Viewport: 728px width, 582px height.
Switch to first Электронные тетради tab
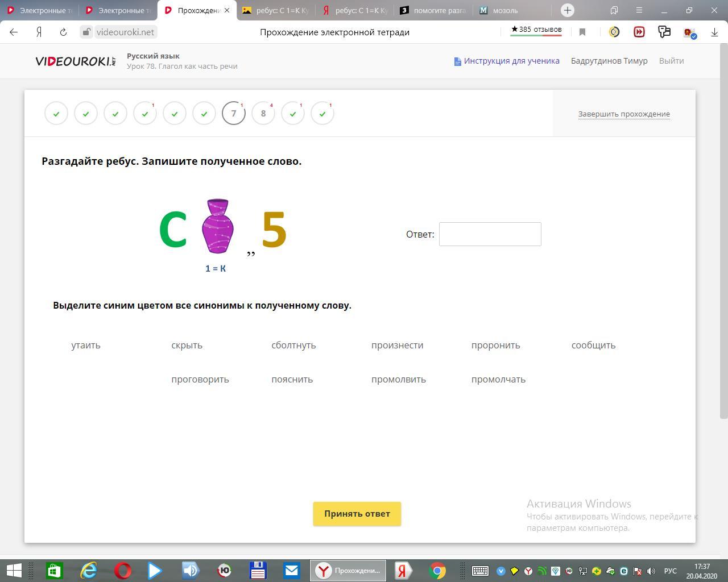point(39,10)
